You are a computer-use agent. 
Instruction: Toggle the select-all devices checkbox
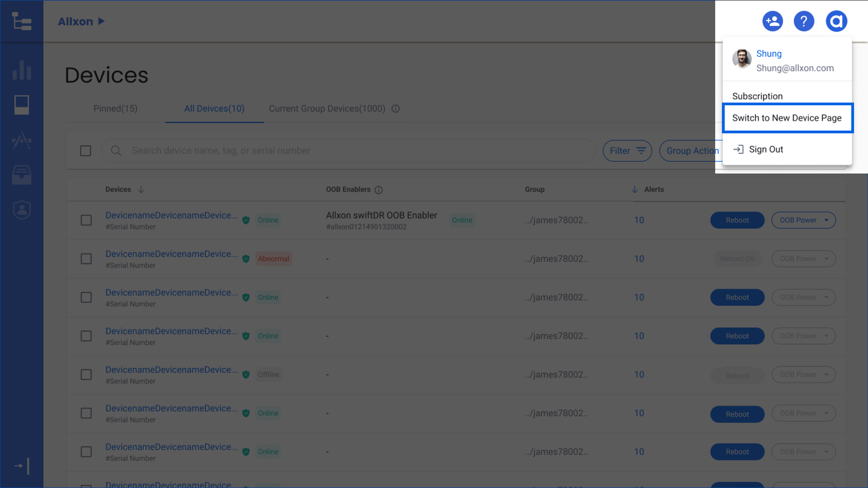point(85,151)
